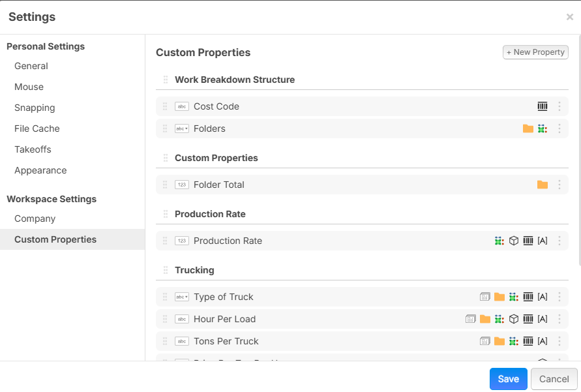581x392 pixels.
Task: Click the drag handle beside Trucking group heading
Action: (x=165, y=270)
